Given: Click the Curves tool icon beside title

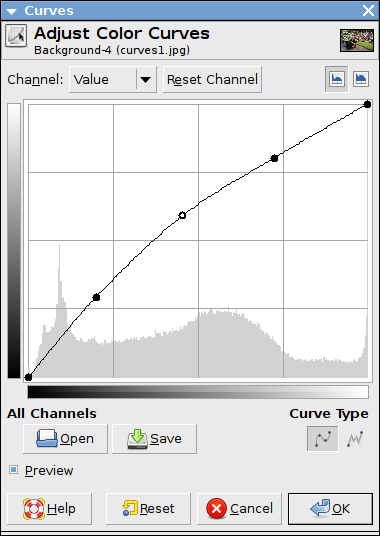Looking at the screenshot, I should click(16, 36).
